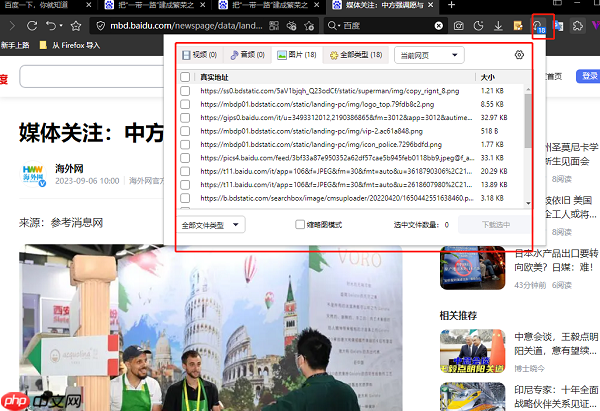600x411 pixels.
Task: Open the QR code icon in address bar
Action: click(x=274, y=26)
